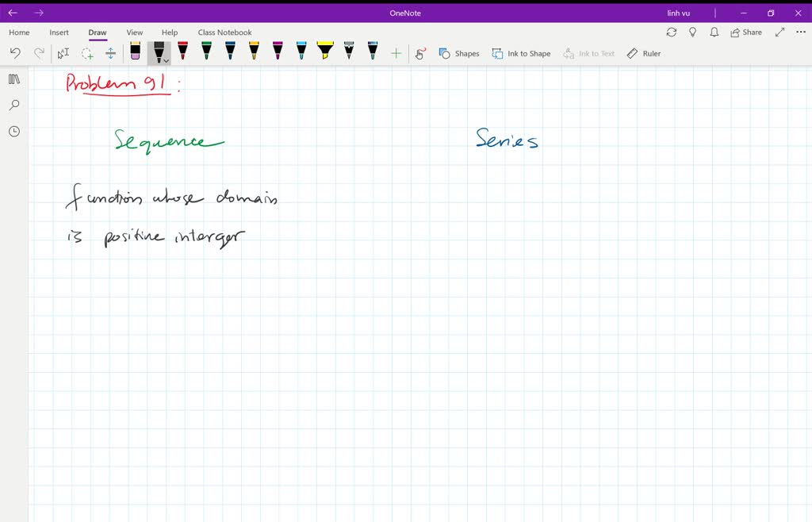812x522 pixels.
Task: Enter full screen mode with arrows icon
Action: (780, 32)
